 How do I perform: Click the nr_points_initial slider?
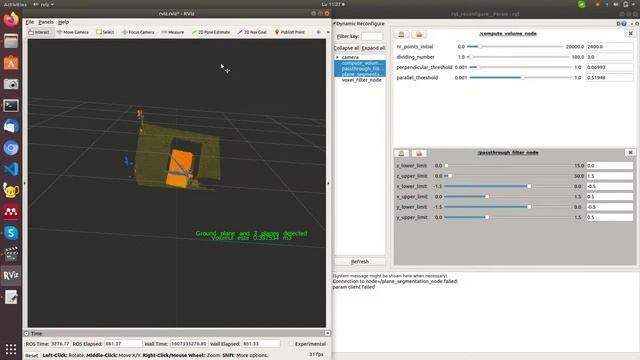pos(515,47)
